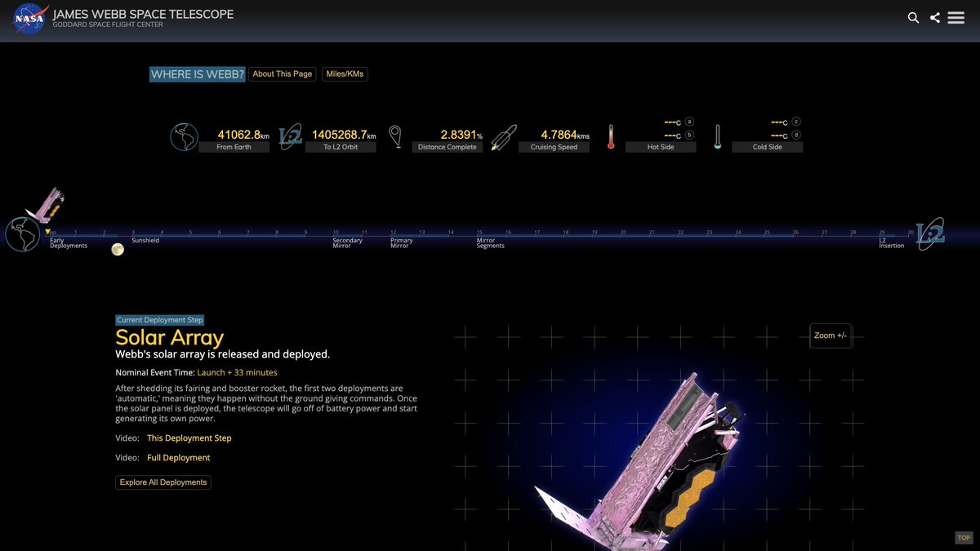Image resolution: width=980 pixels, height=551 pixels.
Task: Toggle the Miles/KMs units button
Action: 345,74
